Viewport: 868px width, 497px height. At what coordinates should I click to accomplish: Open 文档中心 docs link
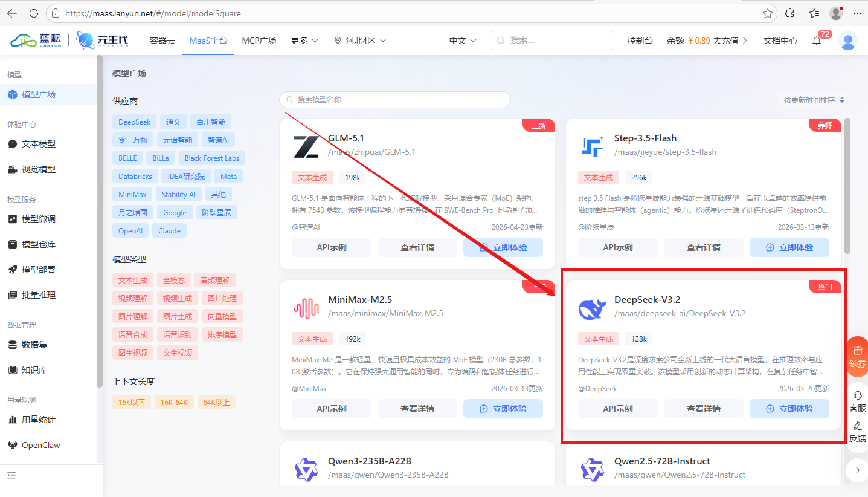tap(780, 41)
